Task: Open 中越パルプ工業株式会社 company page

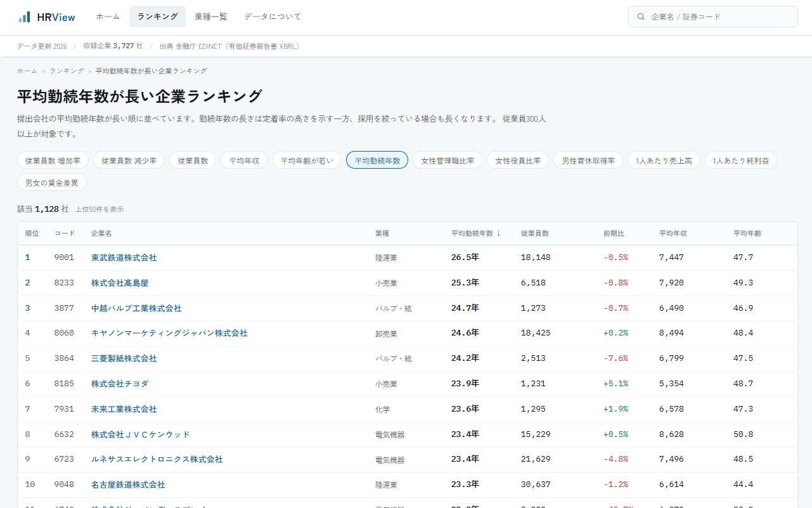Action: click(x=136, y=308)
